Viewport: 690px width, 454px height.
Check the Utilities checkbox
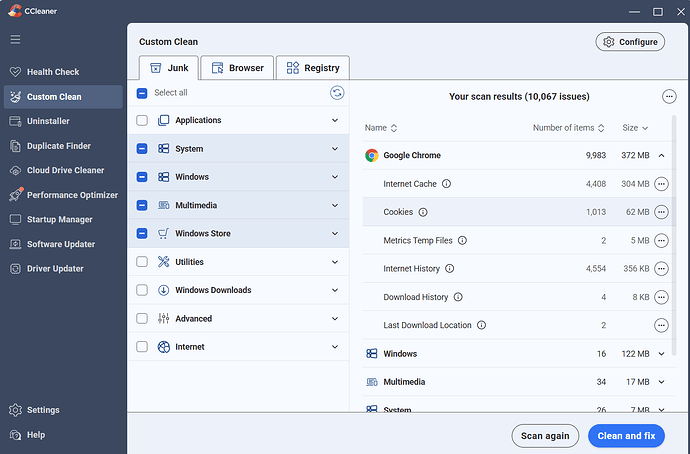[x=142, y=262]
